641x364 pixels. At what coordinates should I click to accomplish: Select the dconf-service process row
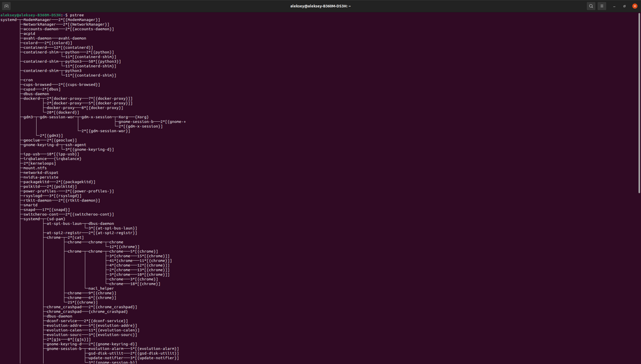(x=87, y=321)
